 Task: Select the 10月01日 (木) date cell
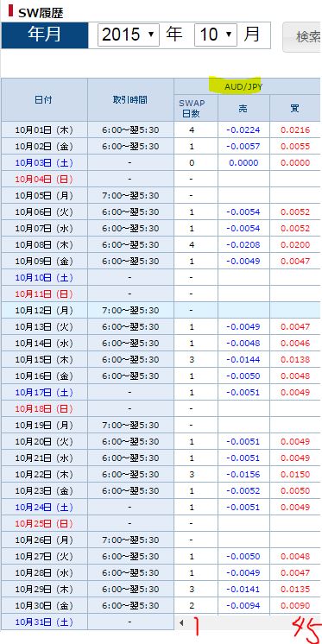[44, 130]
